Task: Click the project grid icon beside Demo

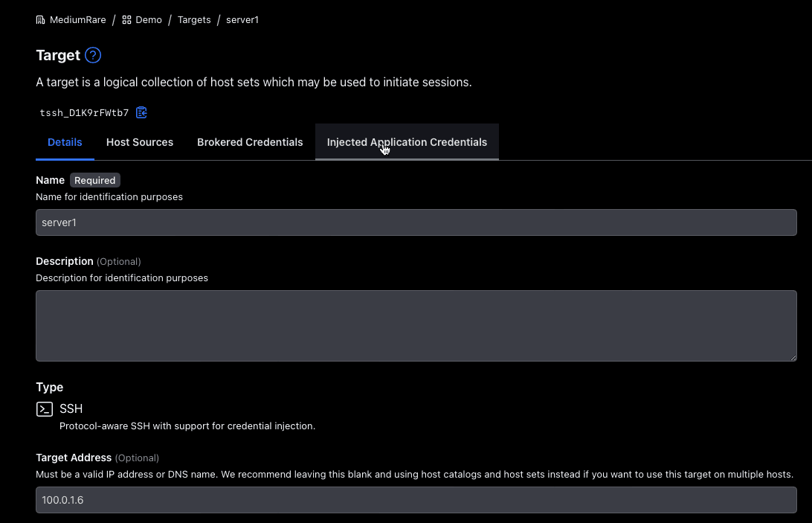Action: click(126, 20)
